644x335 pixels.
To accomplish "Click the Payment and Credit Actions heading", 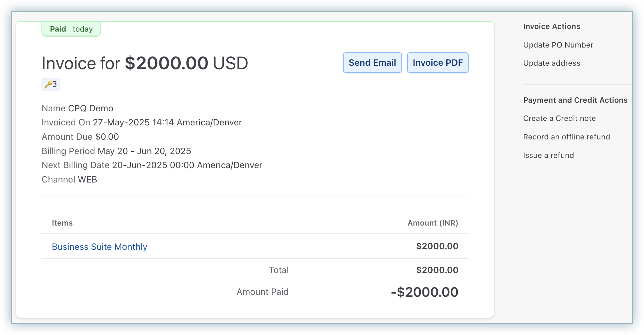I will (575, 100).
